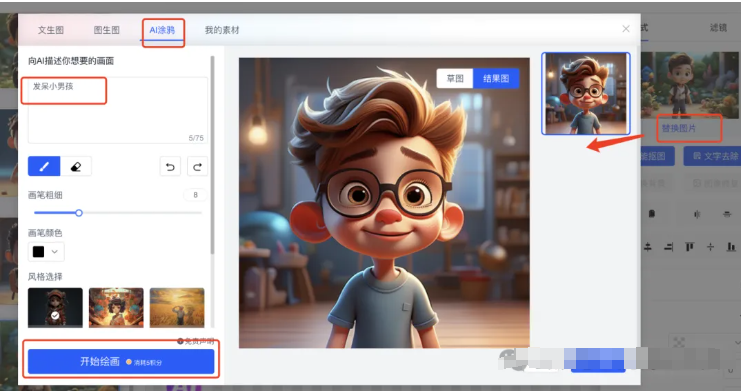Choose the golden wheat field style

(177, 307)
